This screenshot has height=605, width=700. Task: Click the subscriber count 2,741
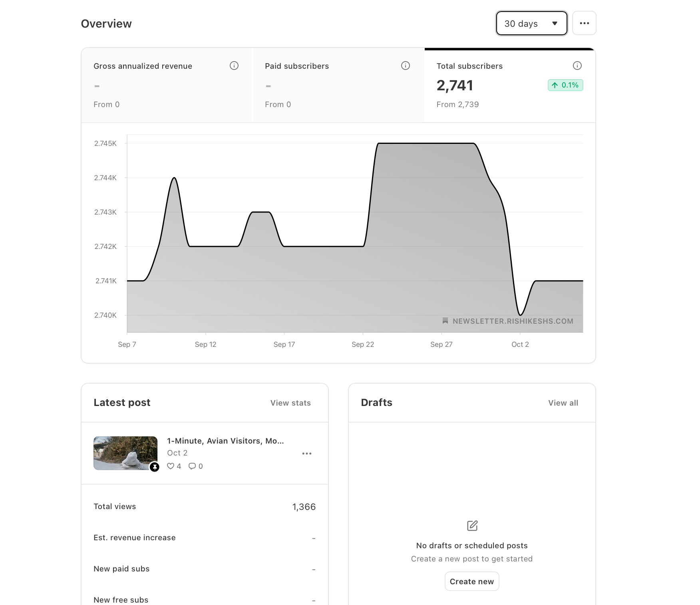point(455,85)
